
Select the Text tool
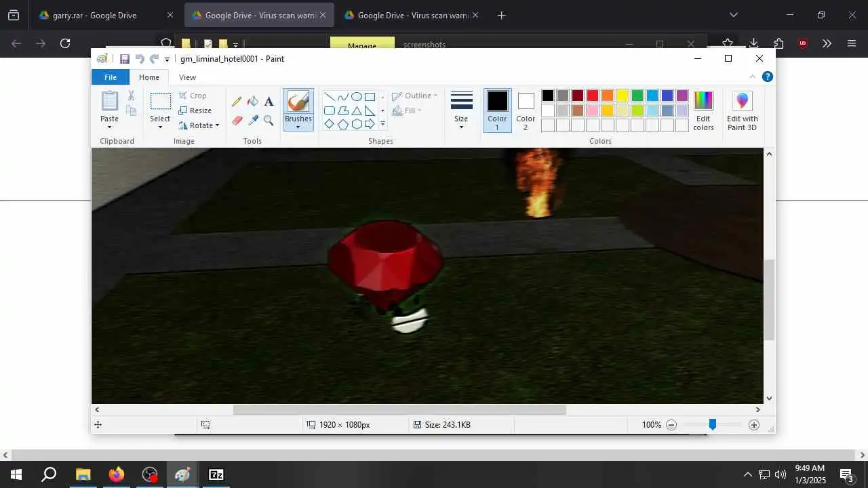pyautogui.click(x=269, y=102)
